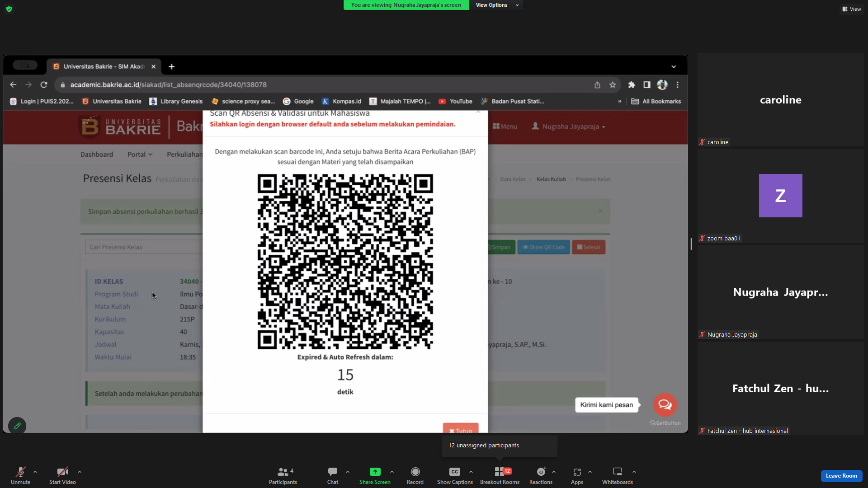Click the Cari Presensi Kelas search field

click(x=144, y=247)
